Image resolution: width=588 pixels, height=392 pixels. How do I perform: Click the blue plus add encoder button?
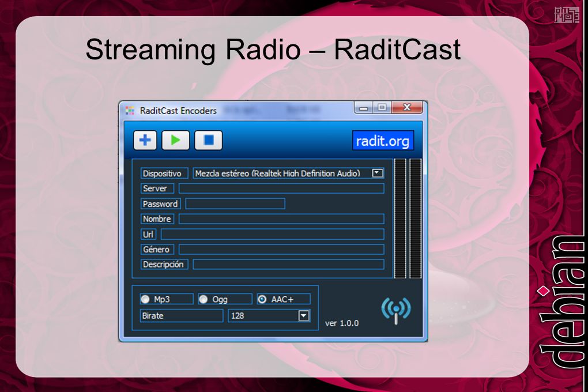click(145, 140)
